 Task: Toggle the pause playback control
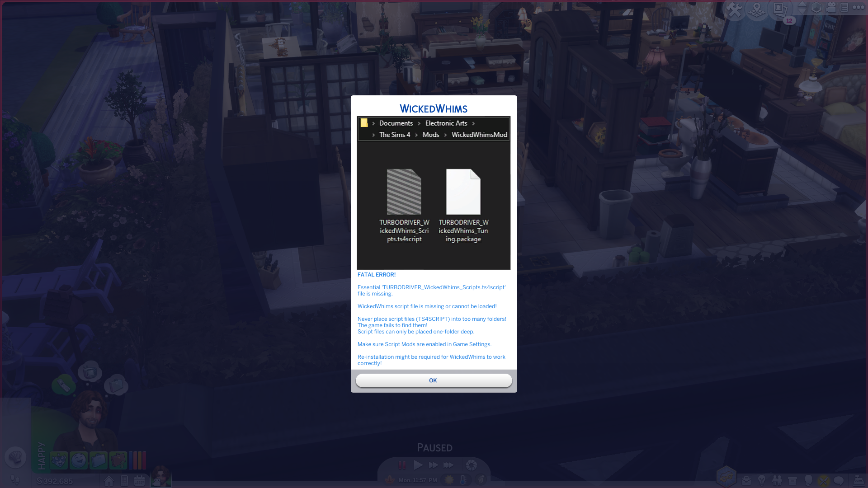click(x=402, y=465)
